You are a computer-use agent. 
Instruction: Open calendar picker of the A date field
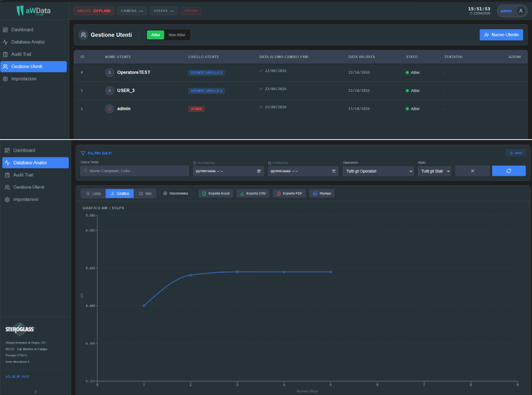[334, 171]
